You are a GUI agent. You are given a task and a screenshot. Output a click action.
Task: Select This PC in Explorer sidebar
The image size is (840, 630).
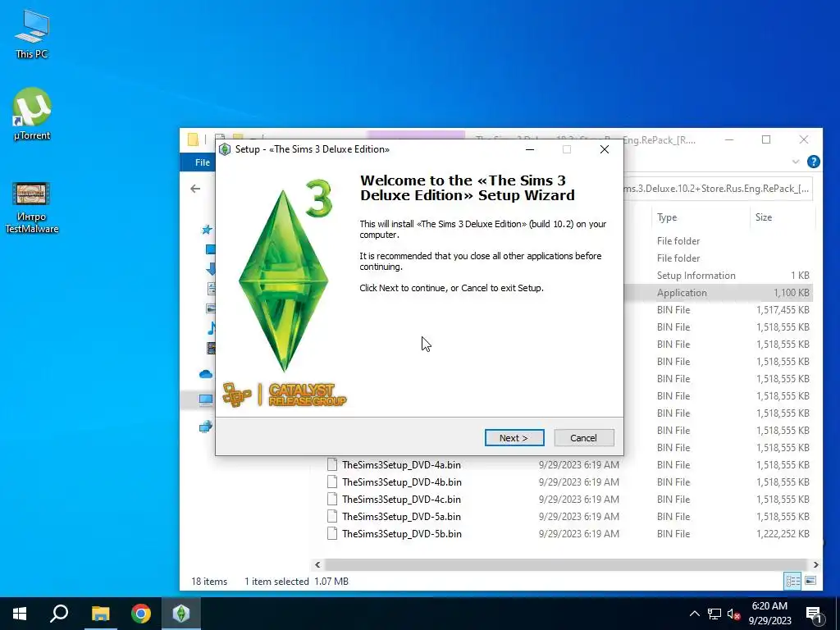tap(206, 399)
